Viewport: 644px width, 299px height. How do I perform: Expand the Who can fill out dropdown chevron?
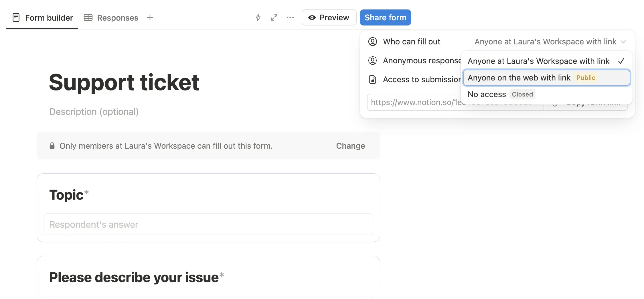coord(623,42)
